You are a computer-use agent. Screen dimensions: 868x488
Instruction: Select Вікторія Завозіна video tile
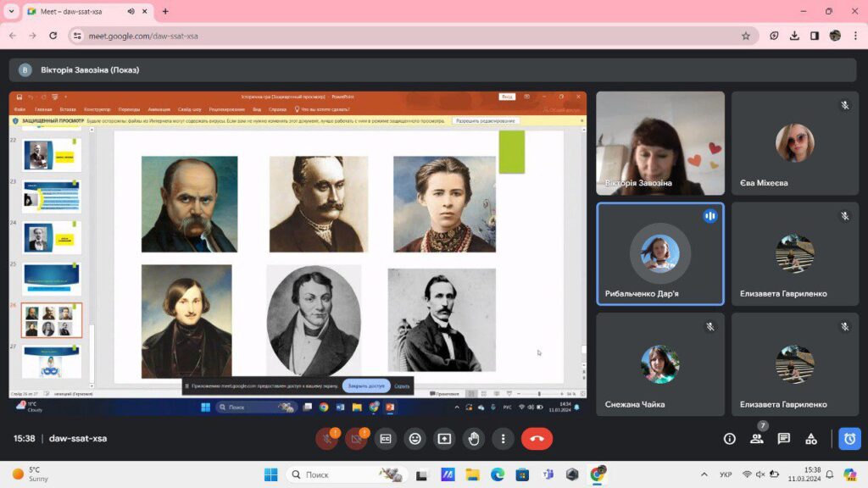click(x=659, y=143)
